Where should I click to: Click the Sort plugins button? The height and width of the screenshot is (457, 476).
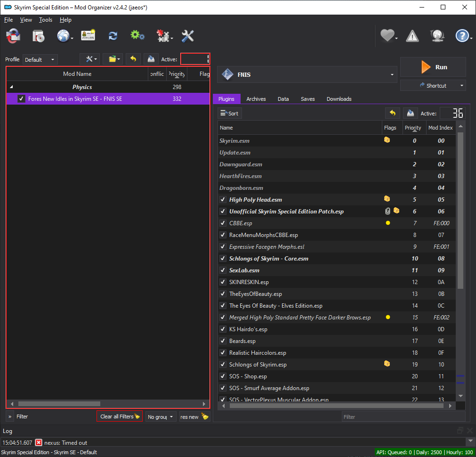229,114
